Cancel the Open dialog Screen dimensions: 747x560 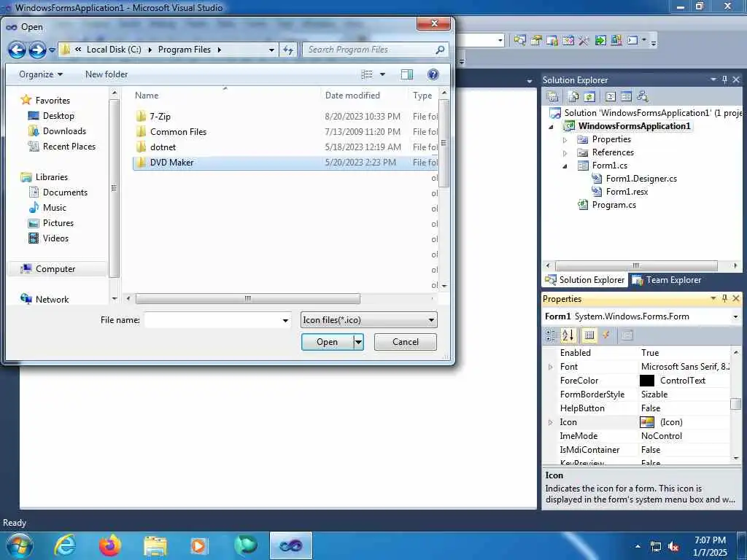(406, 342)
